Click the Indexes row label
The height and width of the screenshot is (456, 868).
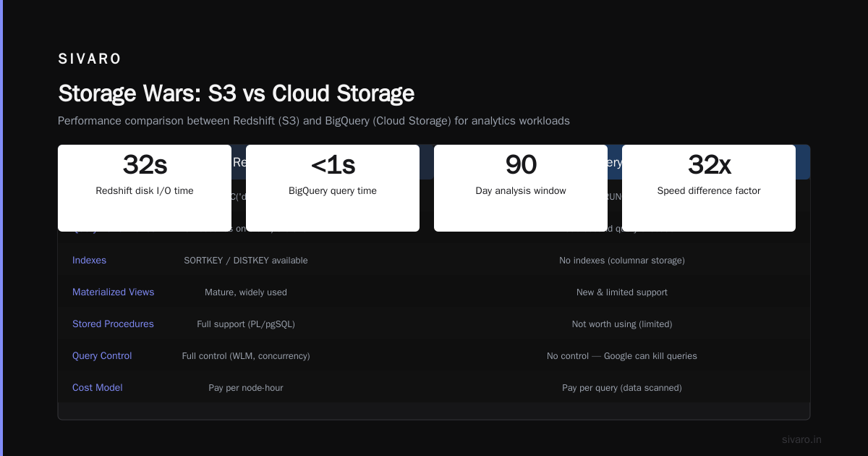[89, 261]
